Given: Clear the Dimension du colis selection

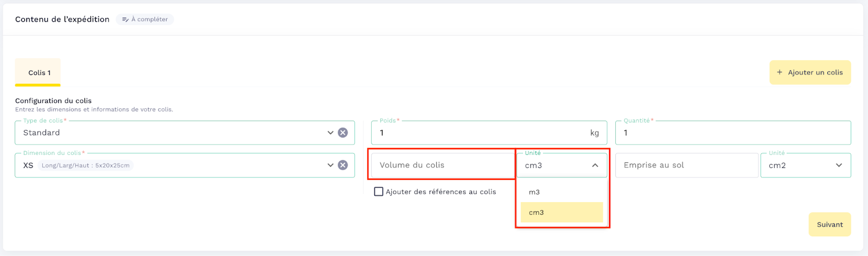Looking at the screenshot, I should click(343, 165).
